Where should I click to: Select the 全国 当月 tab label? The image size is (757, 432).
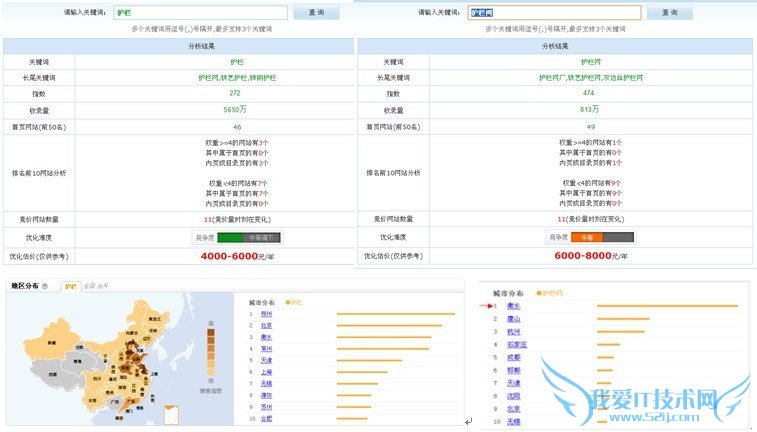coord(96,286)
